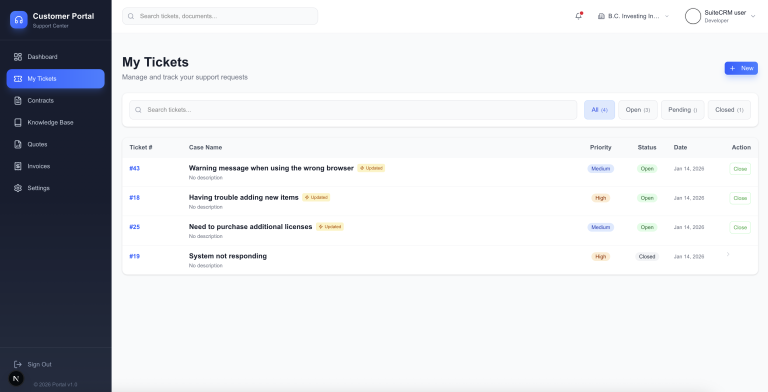Screen dimensions: 768x392
Task: Click case name Having trouble adding new items
Action: tap(243, 197)
